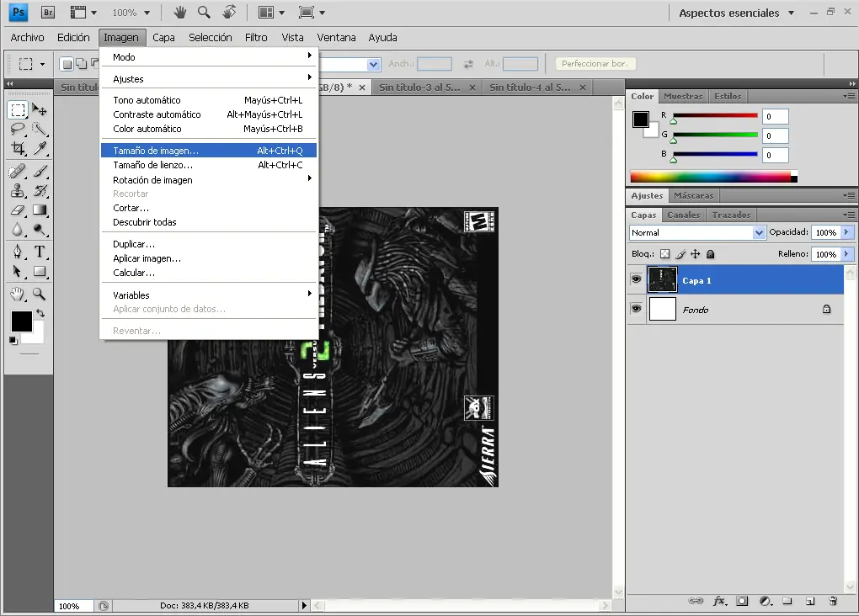Select the Brush tool

pos(40,172)
